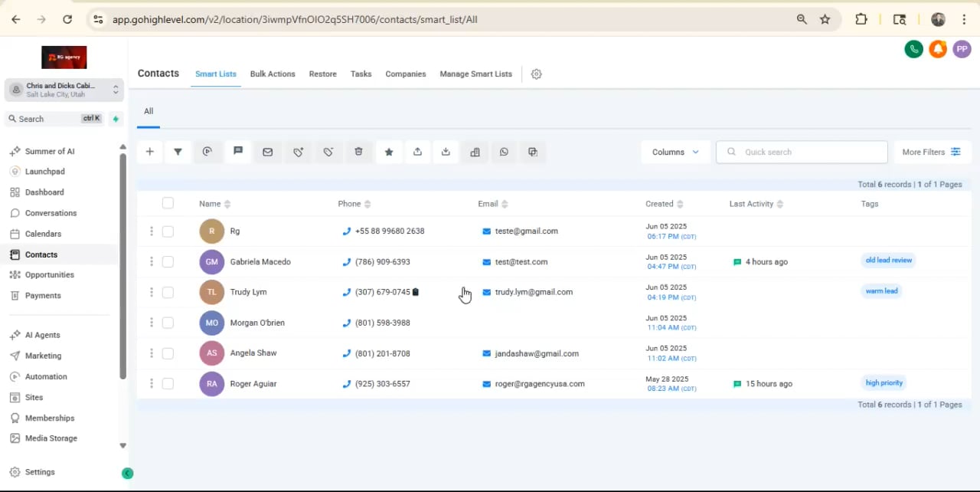The image size is (980, 492).
Task: Click the add tag icon in the toolbar
Action: click(299, 152)
